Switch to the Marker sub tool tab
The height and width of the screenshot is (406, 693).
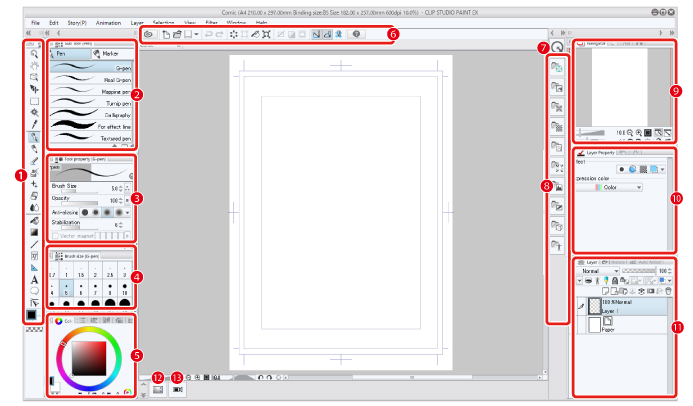tap(112, 53)
